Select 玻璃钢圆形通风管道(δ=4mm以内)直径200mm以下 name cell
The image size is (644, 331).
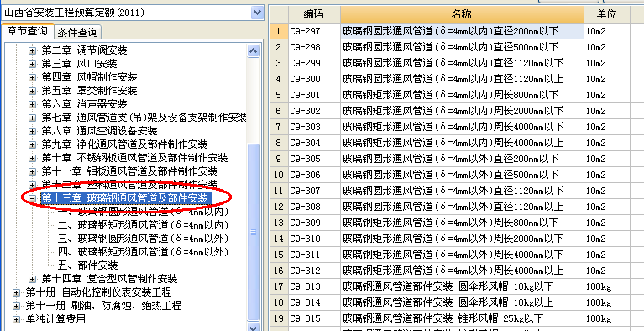coord(462,31)
